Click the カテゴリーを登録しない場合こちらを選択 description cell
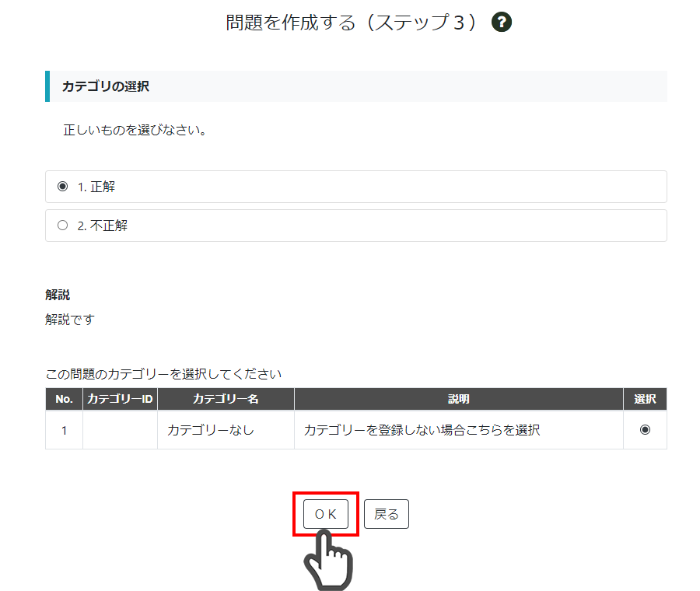 458,430
